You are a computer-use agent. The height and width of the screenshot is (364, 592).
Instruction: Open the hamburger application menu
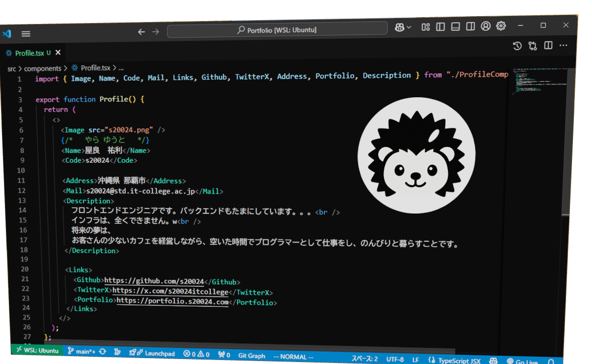(x=26, y=34)
